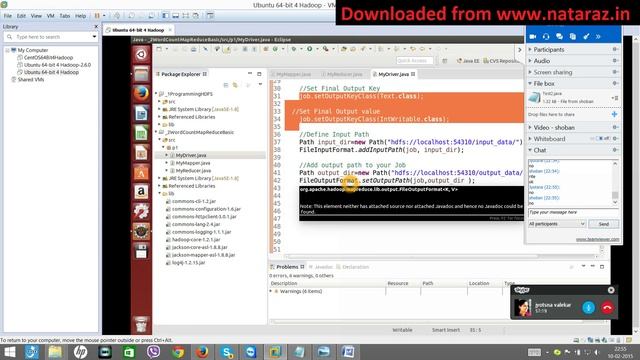This screenshot has height=360, width=640.
Task: Open CVS Repository perspective
Action: tap(501, 61)
